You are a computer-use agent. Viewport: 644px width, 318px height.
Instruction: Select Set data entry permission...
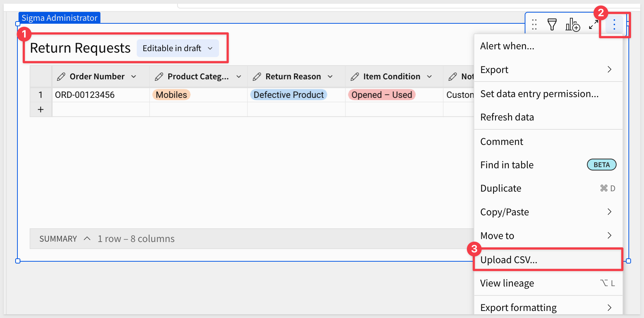539,94
